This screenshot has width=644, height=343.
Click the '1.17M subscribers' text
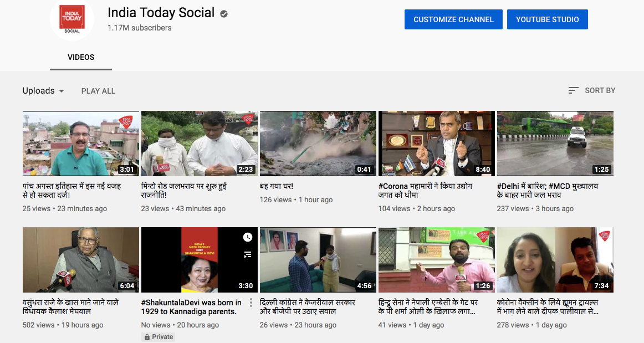coord(140,28)
